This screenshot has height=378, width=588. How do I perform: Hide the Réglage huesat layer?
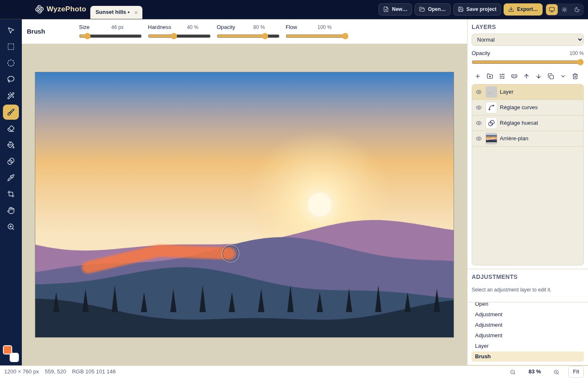coord(479,123)
